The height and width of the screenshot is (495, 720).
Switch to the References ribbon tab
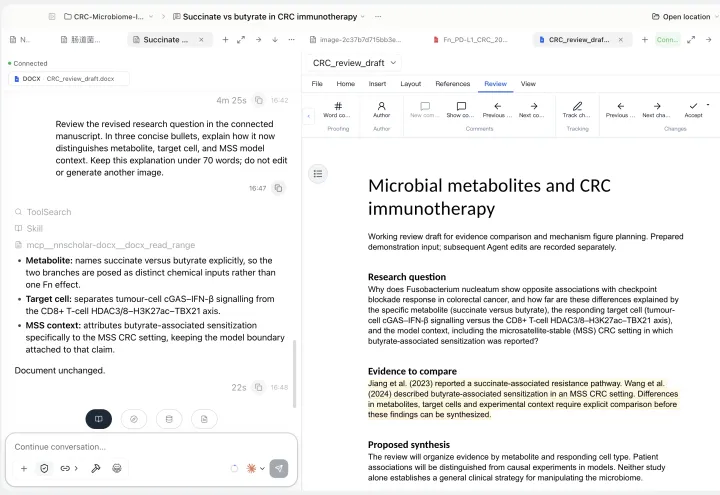click(452, 84)
